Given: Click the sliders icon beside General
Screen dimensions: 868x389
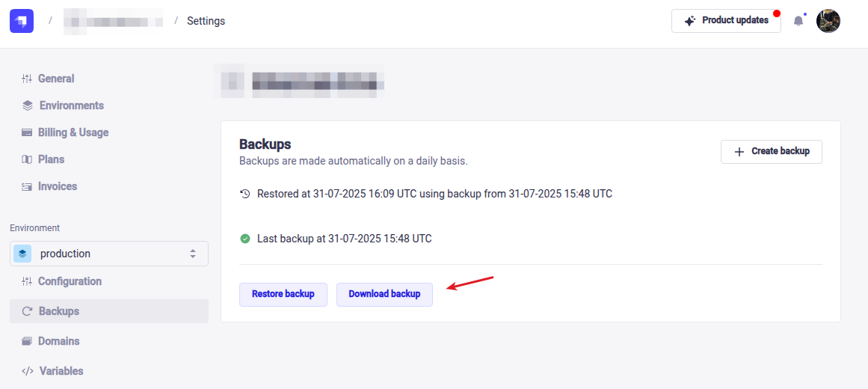Looking at the screenshot, I should tap(27, 79).
